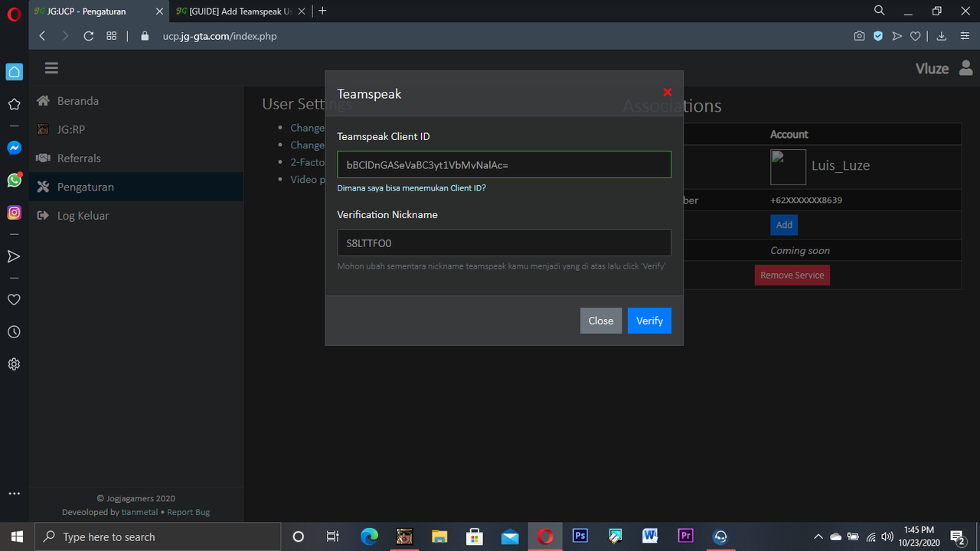
Task: Open a new browser tab
Action: (322, 11)
